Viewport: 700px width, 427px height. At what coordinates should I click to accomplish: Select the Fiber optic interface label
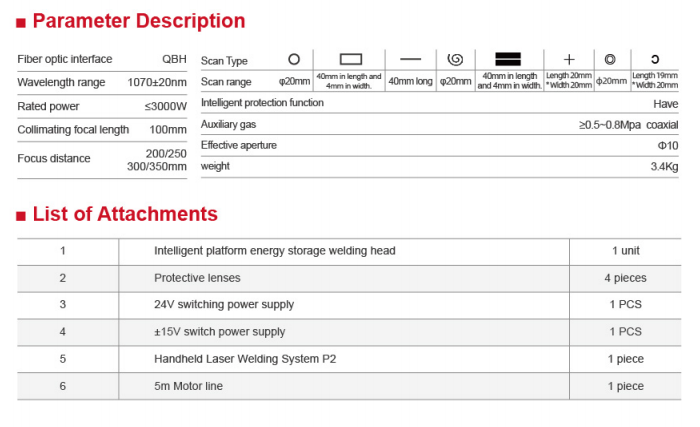point(65,59)
